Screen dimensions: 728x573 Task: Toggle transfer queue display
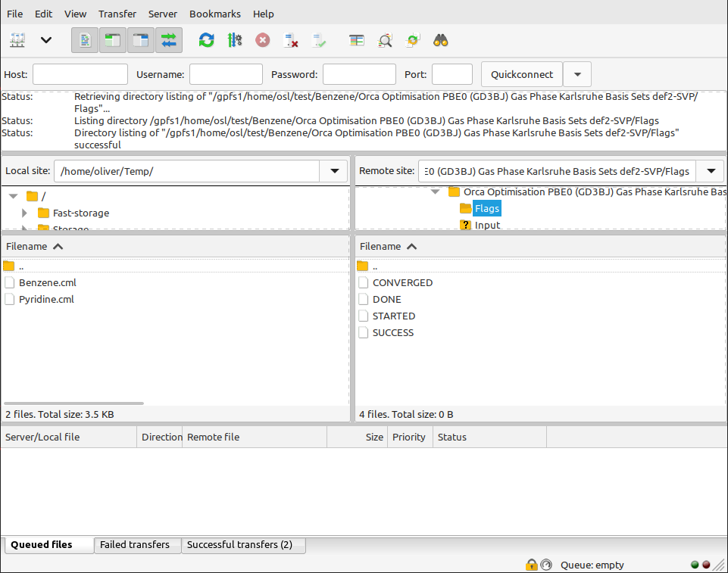[169, 40]
